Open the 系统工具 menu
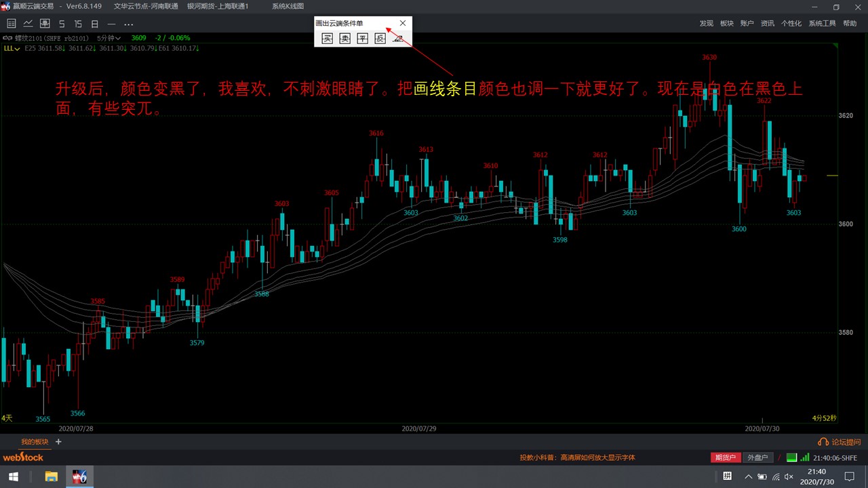The image size is (868, 488). point(822,24)
